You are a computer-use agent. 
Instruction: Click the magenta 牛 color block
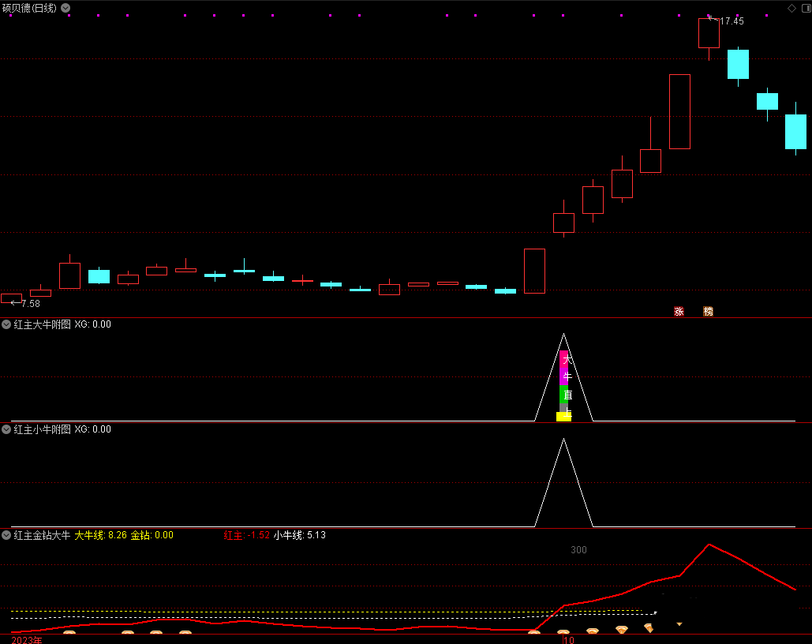[x=563, y=369]
